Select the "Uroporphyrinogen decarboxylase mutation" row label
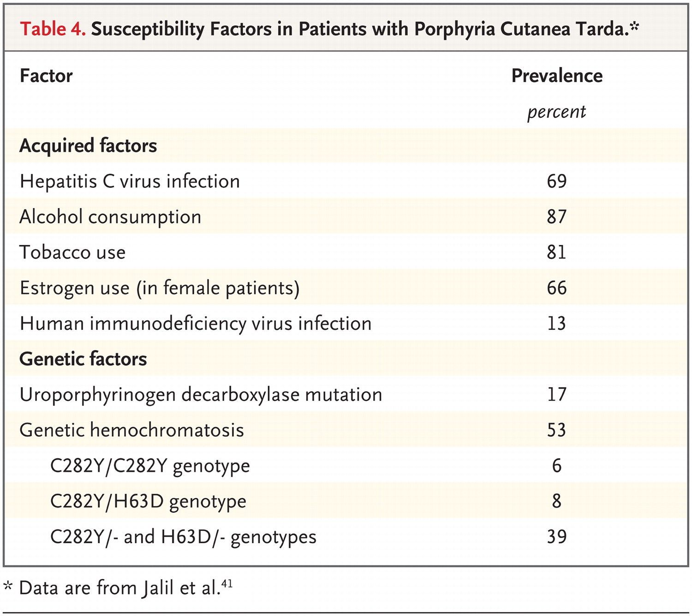The height and width of the screenshot is (616, 692). coord(201,395)
